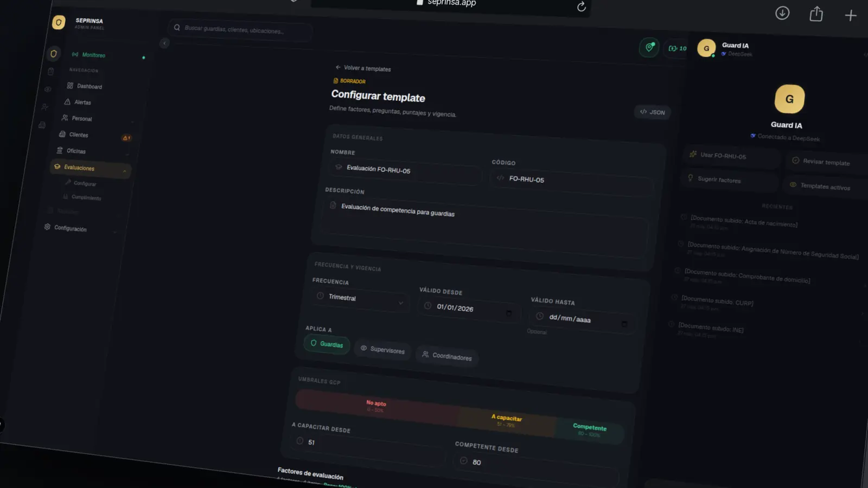Viewport: 868px width, 488px height.
Task: Click the BORRADOR status tag
Action: [x=349, y=81]
